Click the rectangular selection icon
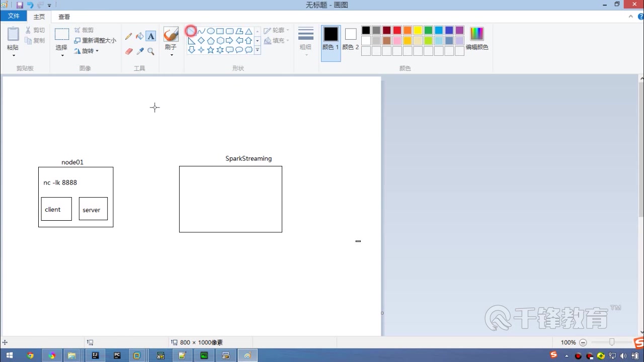 tap(62, 35)
